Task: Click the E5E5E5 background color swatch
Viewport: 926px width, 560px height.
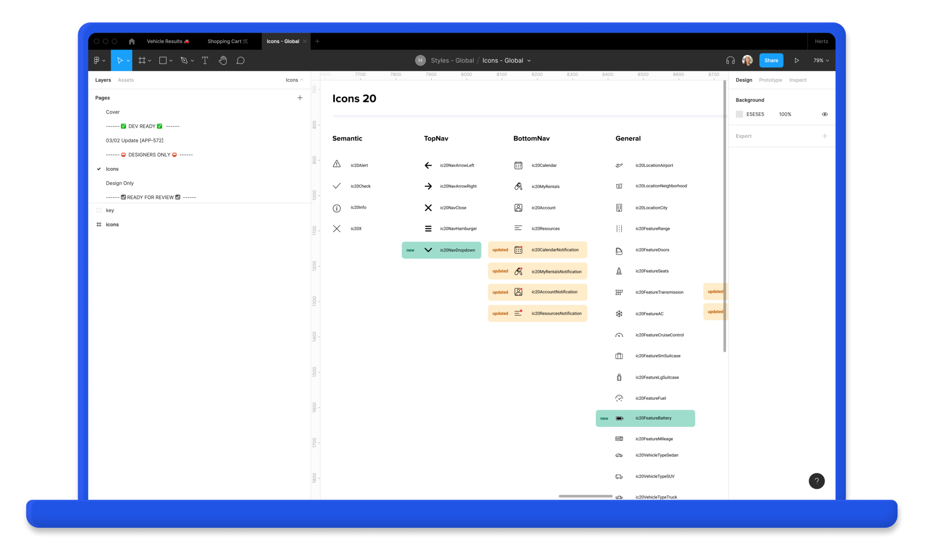Action: 739,114
